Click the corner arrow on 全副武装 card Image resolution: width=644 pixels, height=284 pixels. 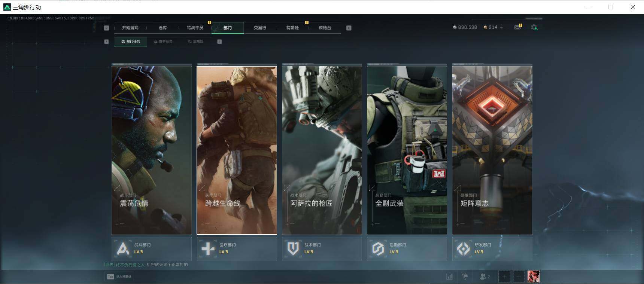point(372,187)
